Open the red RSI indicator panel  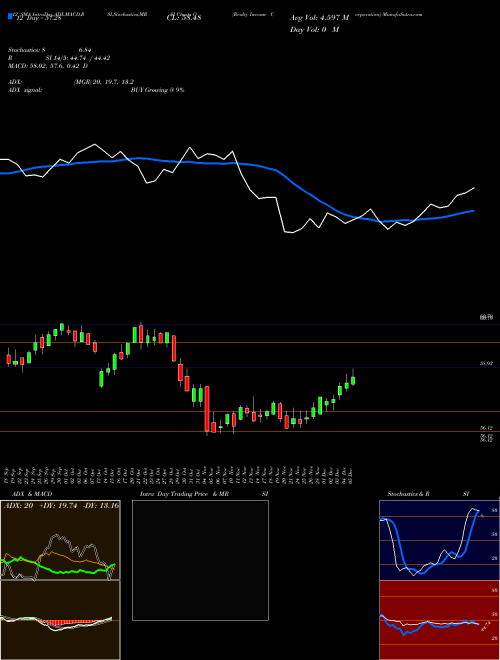pos(439,620)
